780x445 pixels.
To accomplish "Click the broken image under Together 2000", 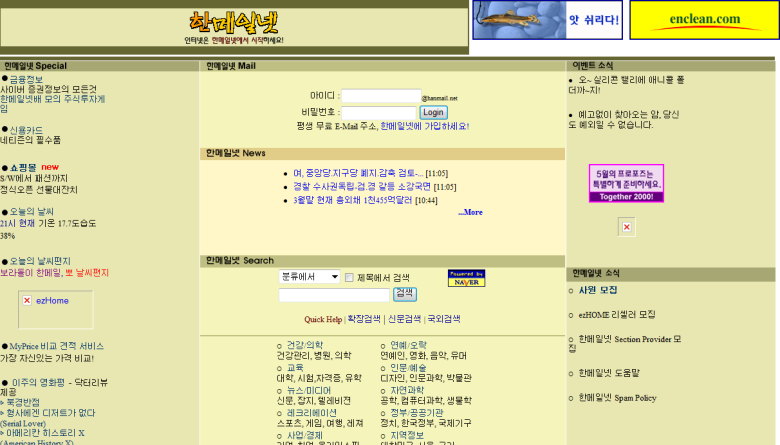I will click(x=626, y=227).
